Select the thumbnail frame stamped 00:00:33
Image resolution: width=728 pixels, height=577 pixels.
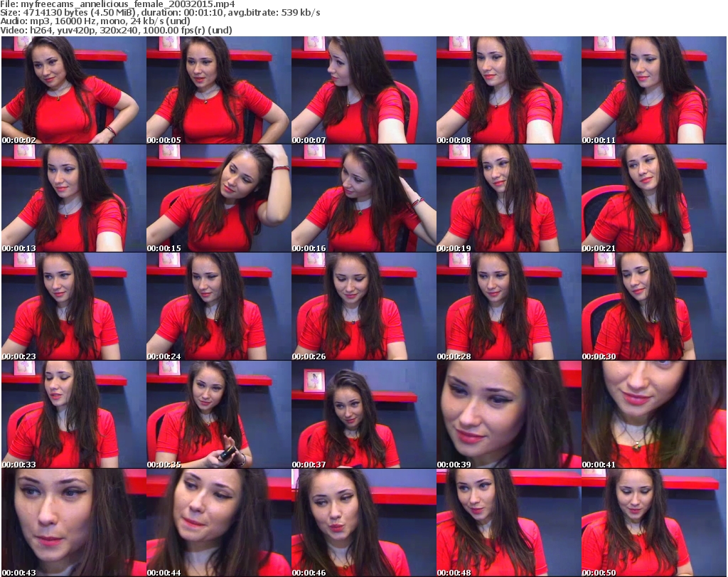click(73, 414)
